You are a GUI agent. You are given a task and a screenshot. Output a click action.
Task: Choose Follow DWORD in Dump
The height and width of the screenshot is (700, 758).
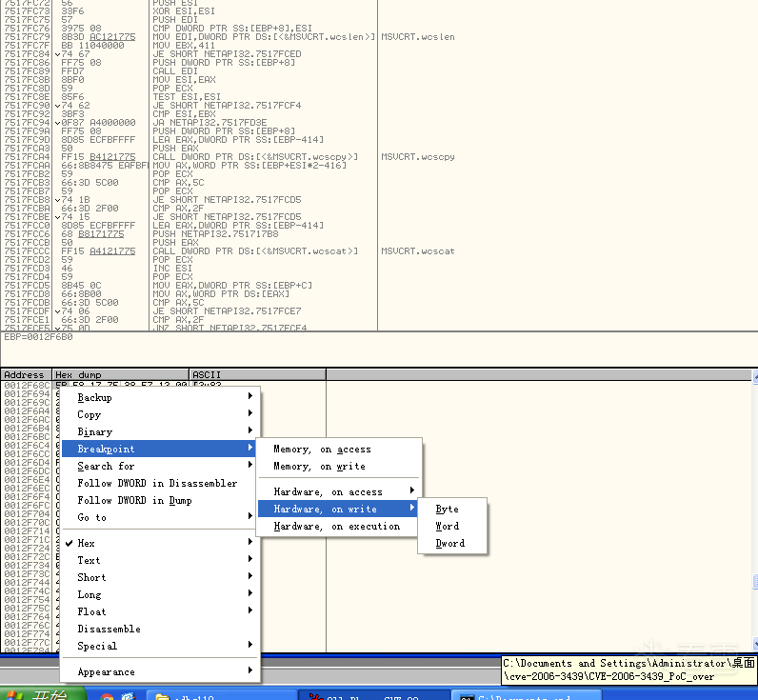[134, 500]
